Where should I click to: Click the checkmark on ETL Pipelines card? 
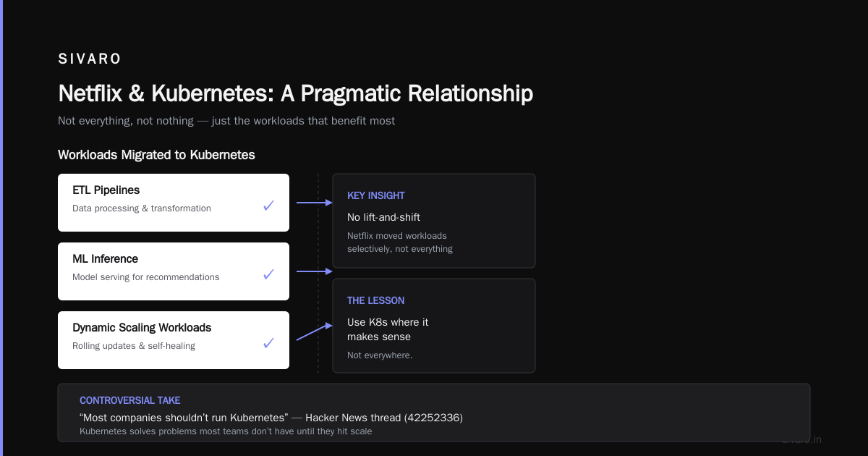click(x=268, y=206)
